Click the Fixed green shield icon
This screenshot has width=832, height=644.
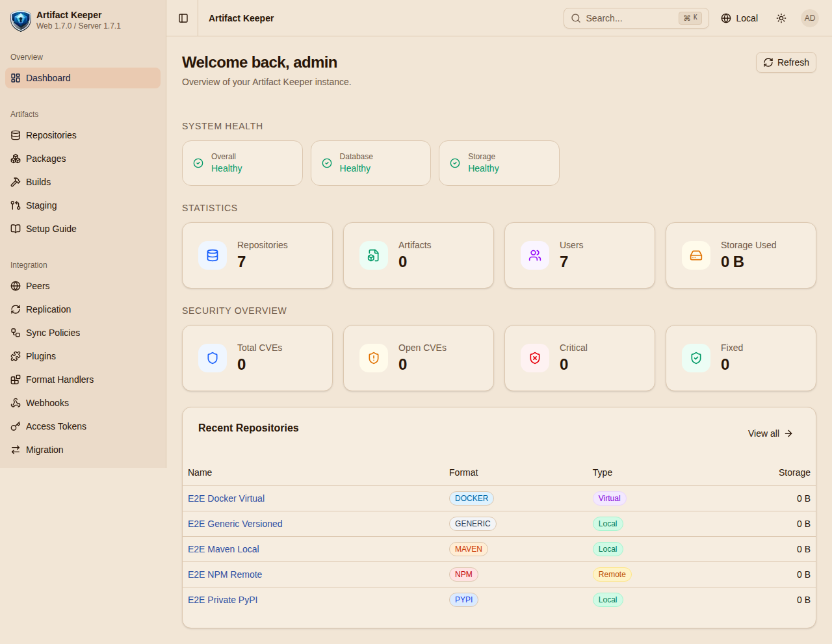click(x=696, y=358)
